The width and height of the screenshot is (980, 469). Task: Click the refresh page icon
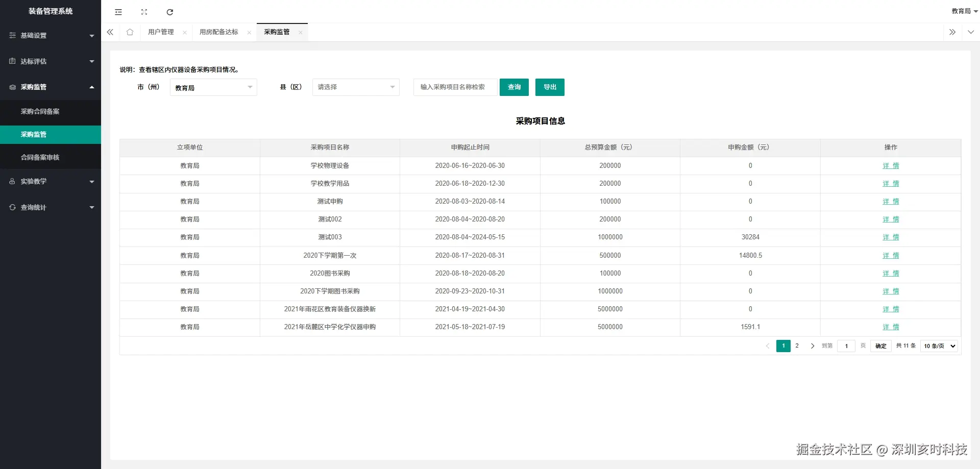170,12
